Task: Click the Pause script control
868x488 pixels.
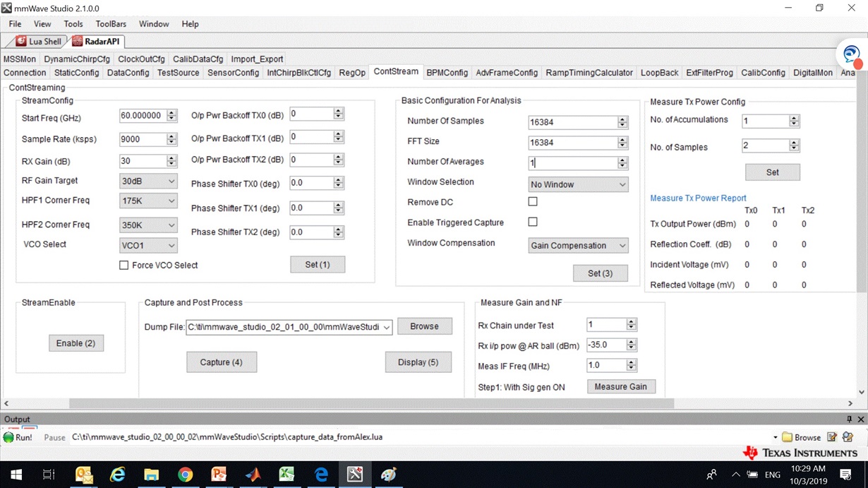Action: pos(54,437)
